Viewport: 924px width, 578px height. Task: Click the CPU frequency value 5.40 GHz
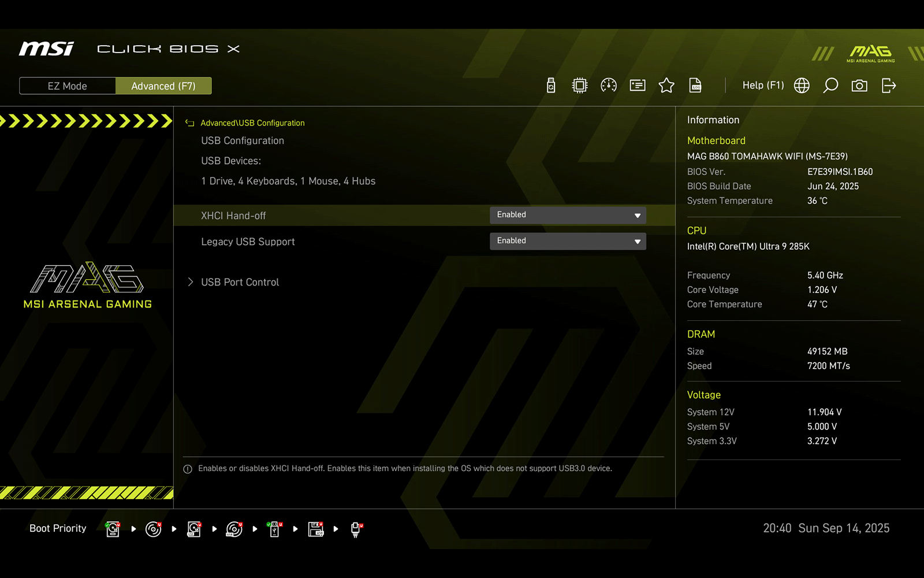pyautogui.click(x=825, y=275)
